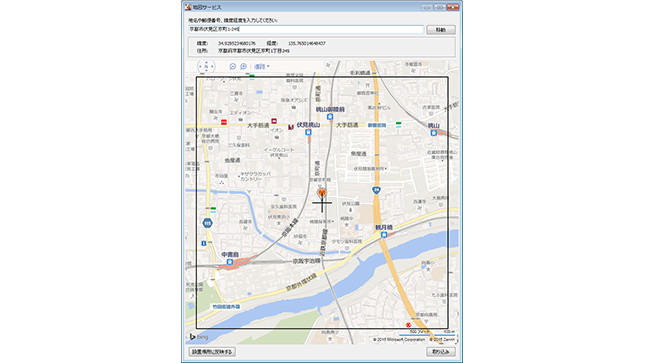Click the 竹田街道外環 label

click(226, 307)
